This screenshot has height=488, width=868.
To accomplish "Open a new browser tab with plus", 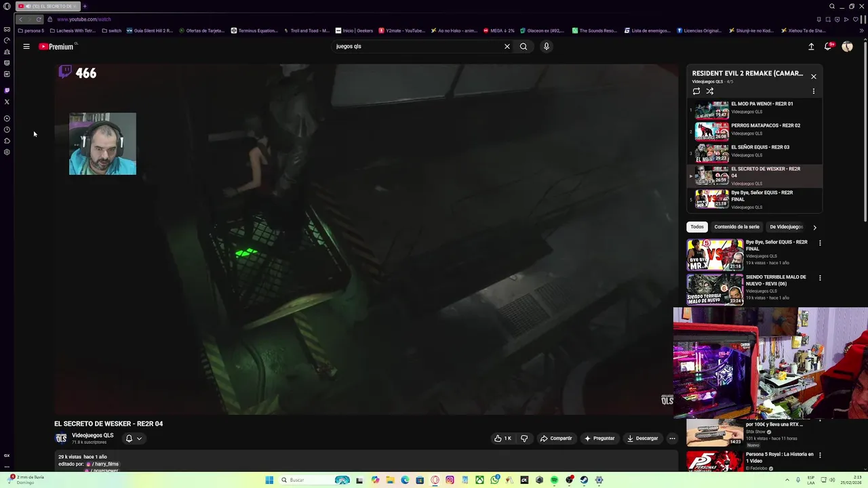I will (85, 6).
